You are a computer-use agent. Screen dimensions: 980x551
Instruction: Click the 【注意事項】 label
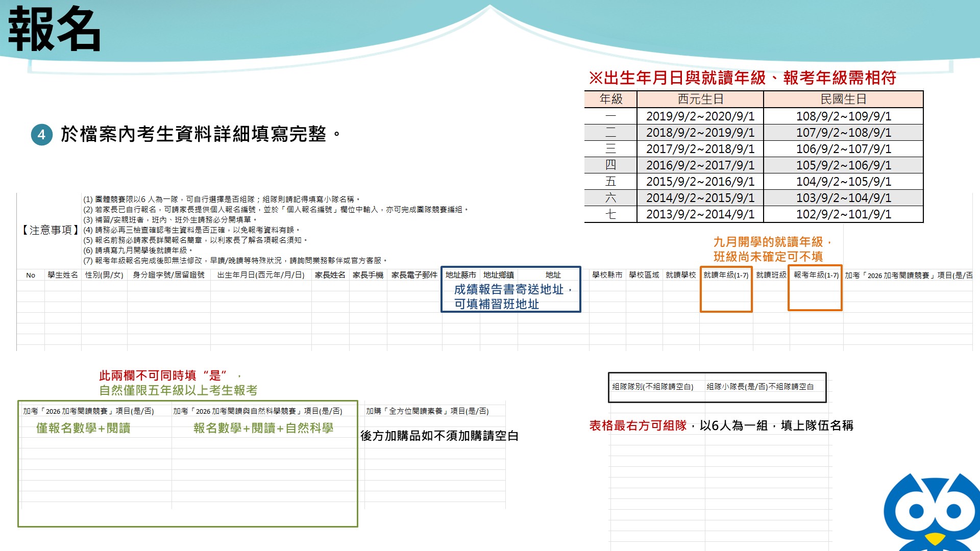(50, 230)
